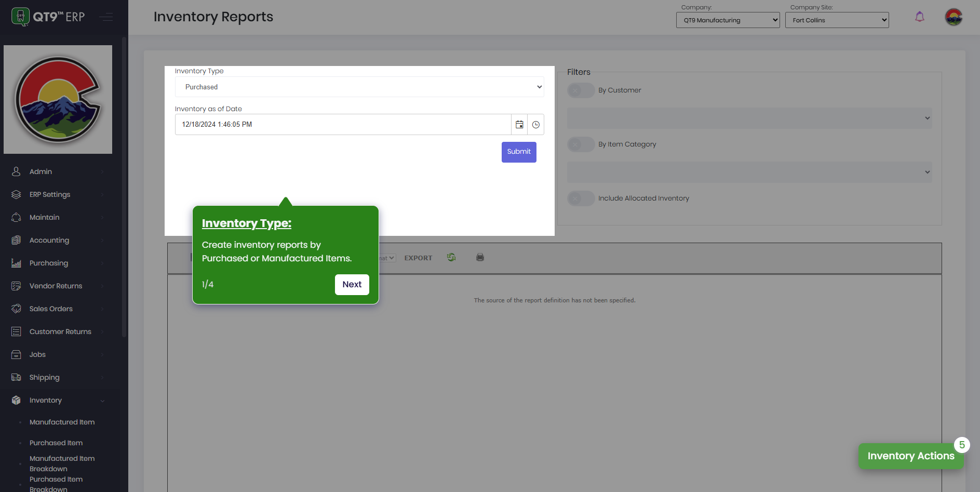
Task: Enable the By Customer filter
Action: [x=581, y=90]
